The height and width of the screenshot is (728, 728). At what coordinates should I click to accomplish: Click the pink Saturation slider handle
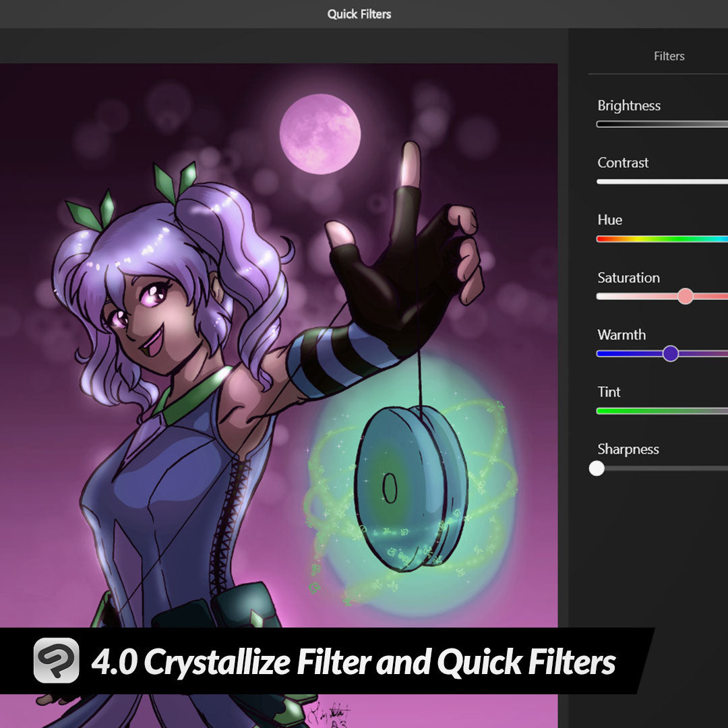coord(685,296)
